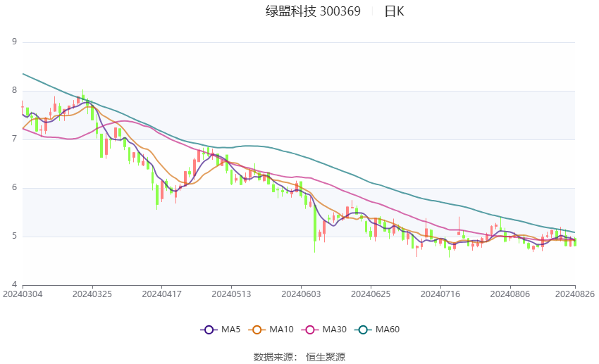Click the y-axis value 9
Viewport: 599px width, 364px height.
tap(15, 42)
